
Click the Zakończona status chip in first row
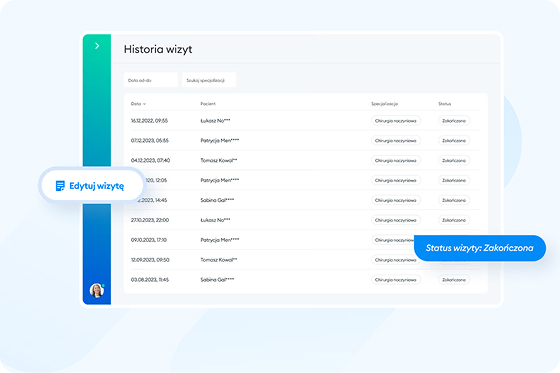pyautogui.click(x=454, y=121)
